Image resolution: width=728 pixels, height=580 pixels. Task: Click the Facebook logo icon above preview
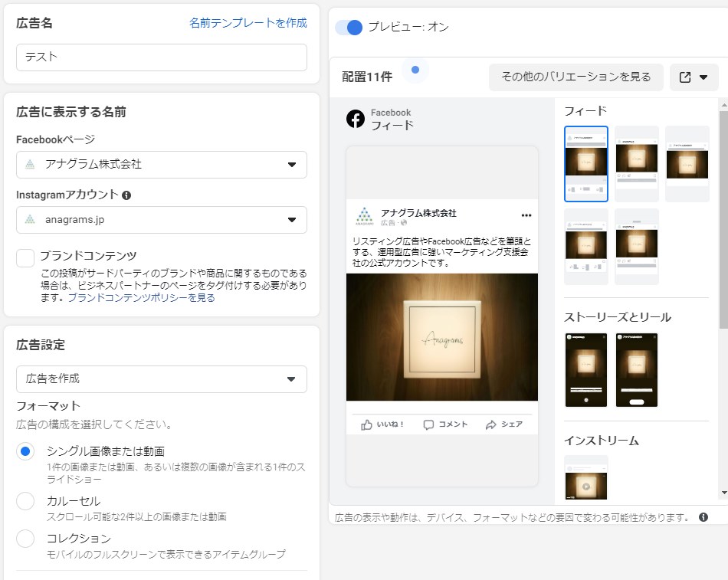(356, 119)
